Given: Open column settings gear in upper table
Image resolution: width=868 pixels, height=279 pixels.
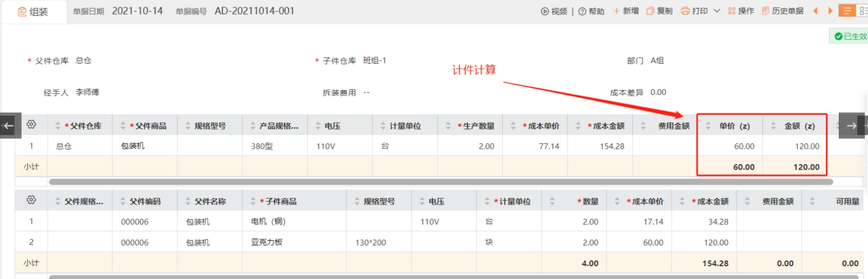Looking at the screenshot, I should click(x=31, y=124).
